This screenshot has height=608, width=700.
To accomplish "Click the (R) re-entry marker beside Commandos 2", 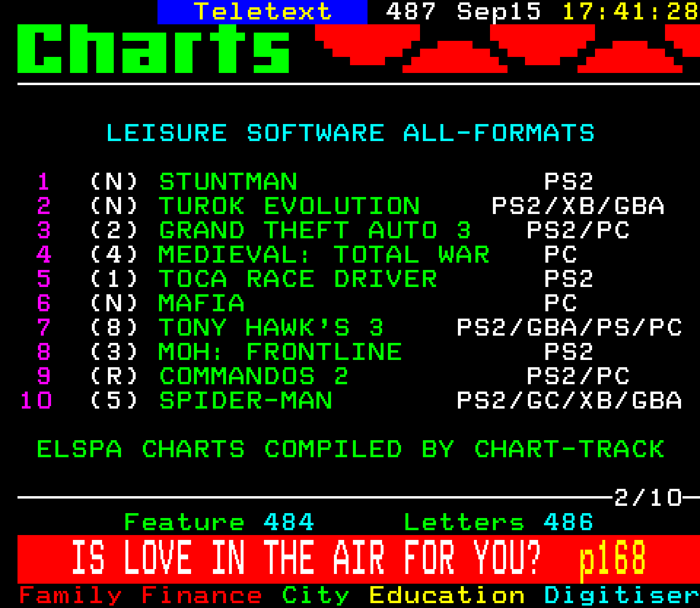I will (114, 376).
